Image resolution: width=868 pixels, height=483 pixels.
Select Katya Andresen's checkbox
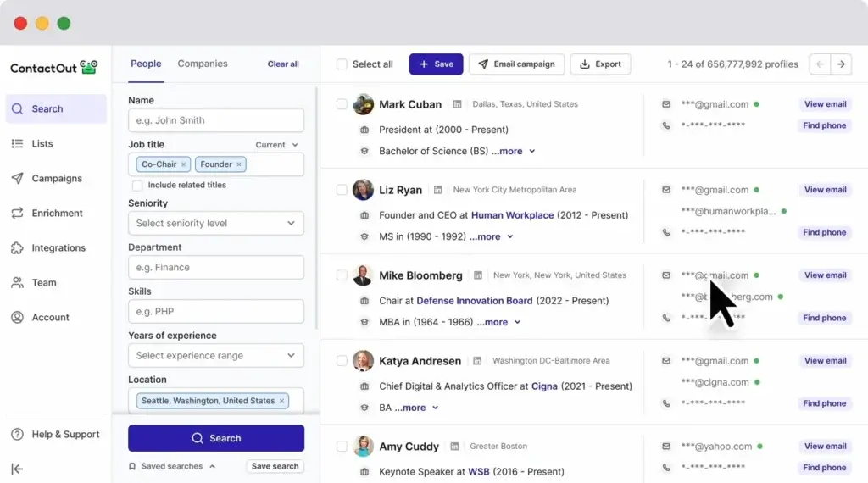click(342, 361)
